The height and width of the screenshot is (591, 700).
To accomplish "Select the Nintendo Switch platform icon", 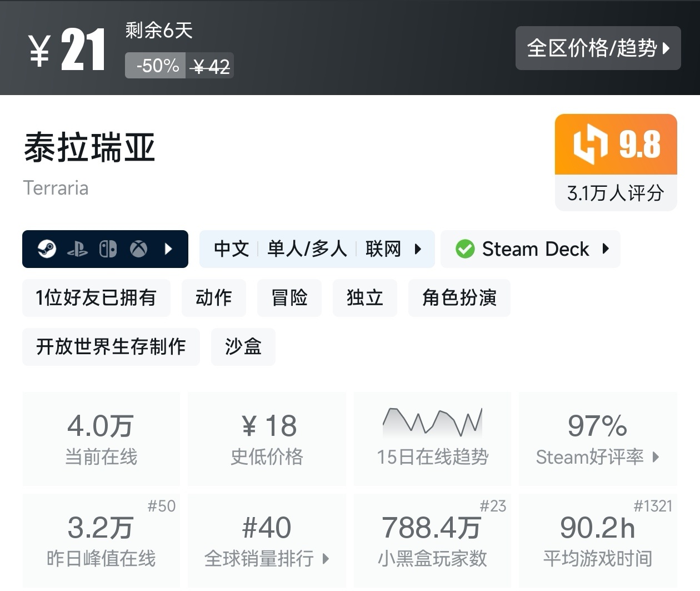I will point(108,249).
